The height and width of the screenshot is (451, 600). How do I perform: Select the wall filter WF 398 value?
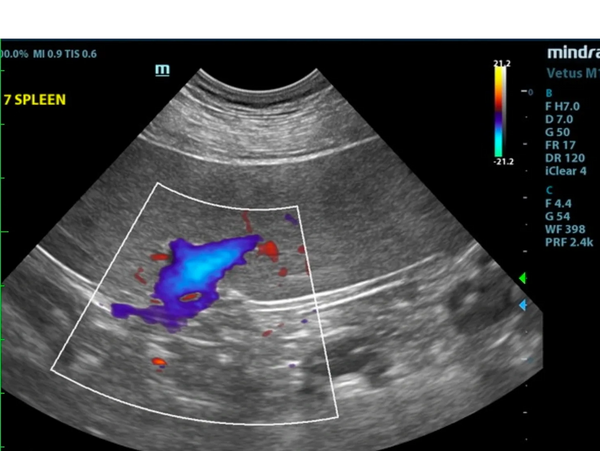[x=566, y=230]
